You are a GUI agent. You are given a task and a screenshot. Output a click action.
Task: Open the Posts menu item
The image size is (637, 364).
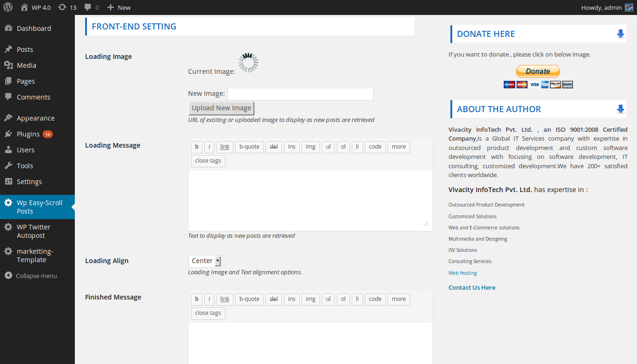37,50
